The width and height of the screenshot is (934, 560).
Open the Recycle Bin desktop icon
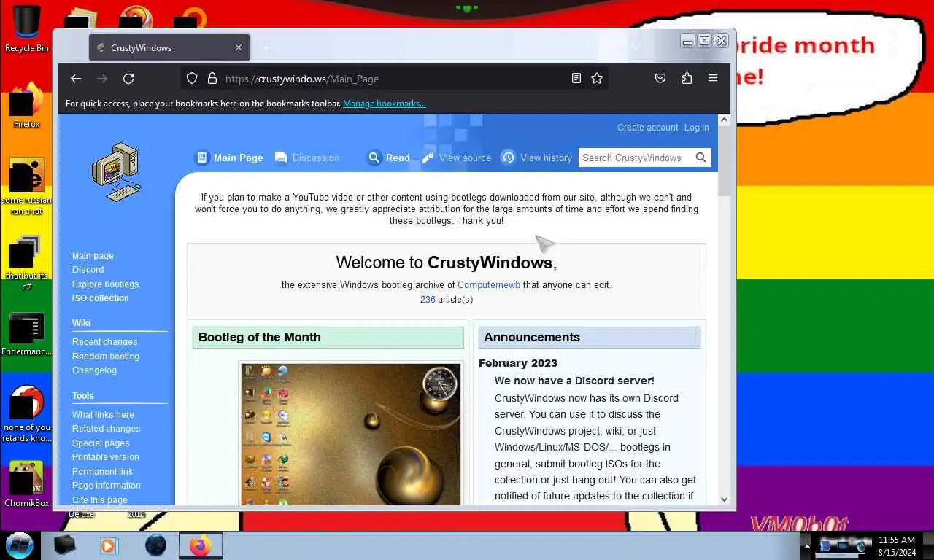click(26, 29)
